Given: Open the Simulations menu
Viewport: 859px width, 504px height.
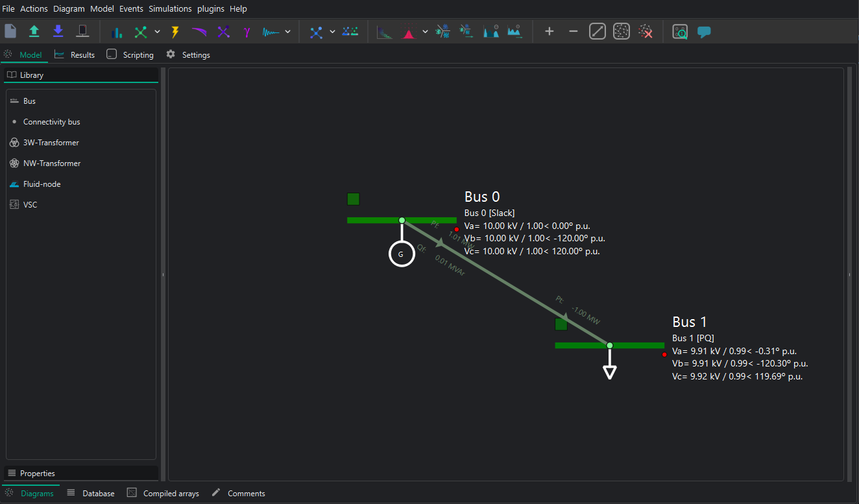Looking at the screenshot, I should point(170,8).
